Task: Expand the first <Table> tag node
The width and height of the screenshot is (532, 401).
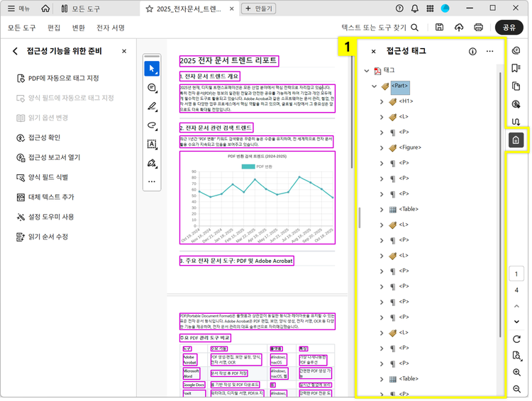Action: pos(382,210)
